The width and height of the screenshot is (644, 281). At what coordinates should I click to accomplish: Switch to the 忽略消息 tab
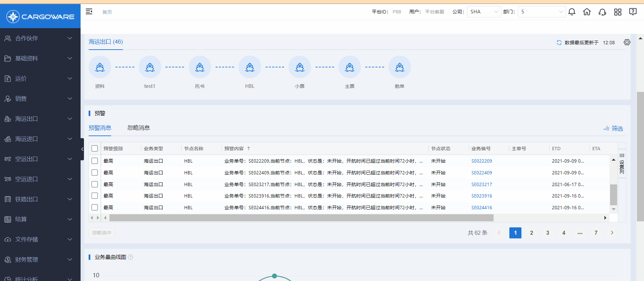tap(139, 128)
